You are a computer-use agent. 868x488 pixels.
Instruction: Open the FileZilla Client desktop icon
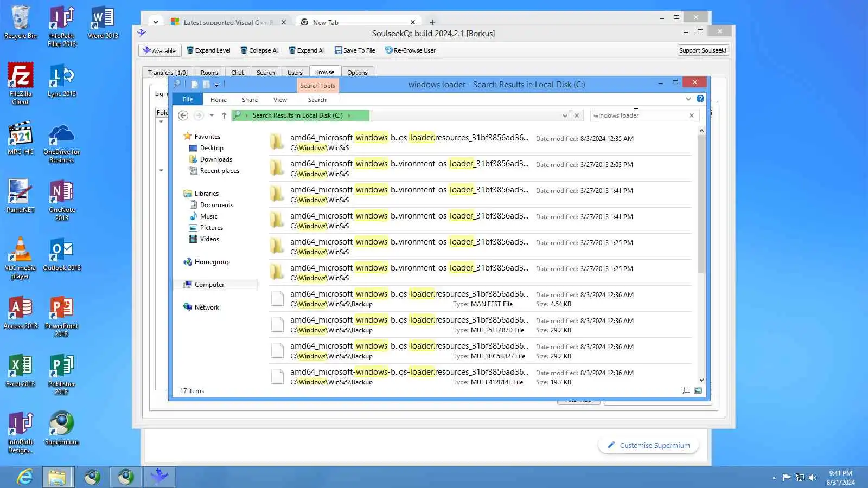pos(21,84)
